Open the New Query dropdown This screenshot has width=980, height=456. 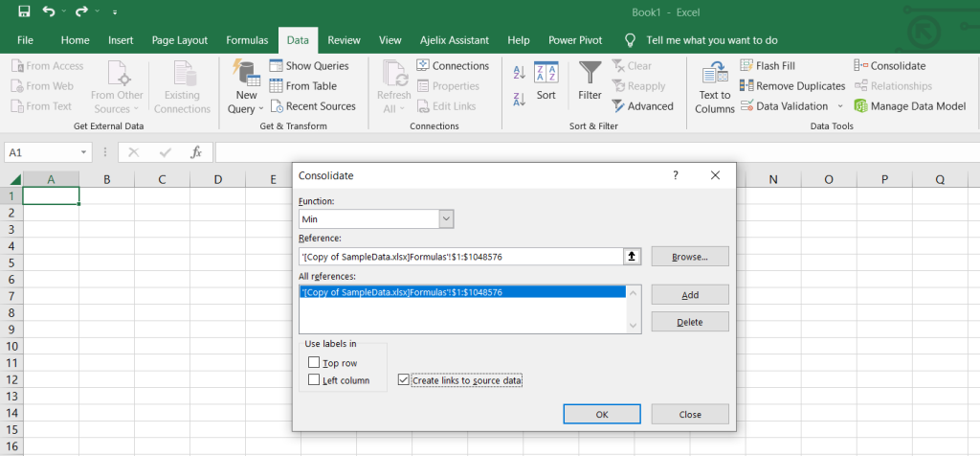click(x=246, y=88)
